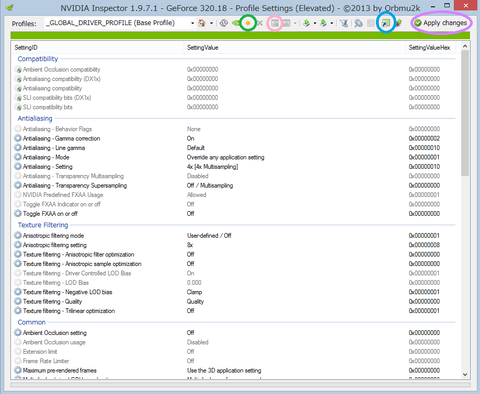Click gear icon beside Maximum pre-rendered frames

[18, 370]
